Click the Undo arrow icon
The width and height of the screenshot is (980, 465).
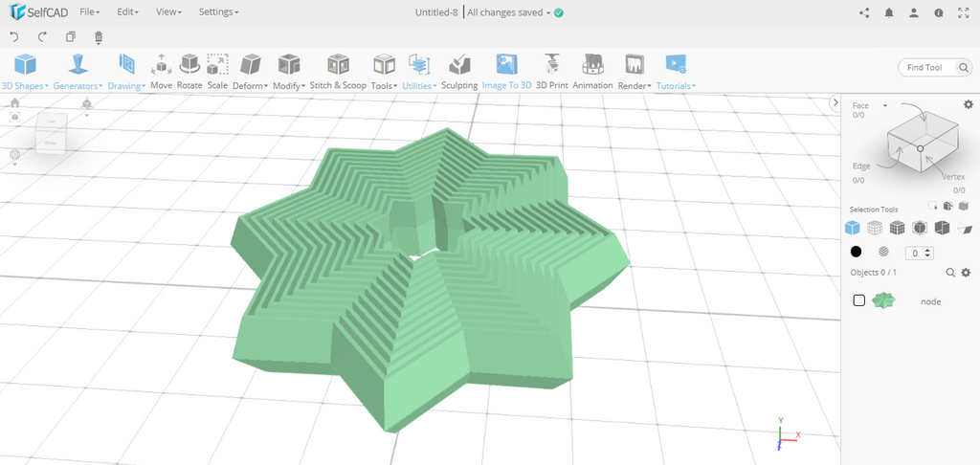(x=15, y=37)
